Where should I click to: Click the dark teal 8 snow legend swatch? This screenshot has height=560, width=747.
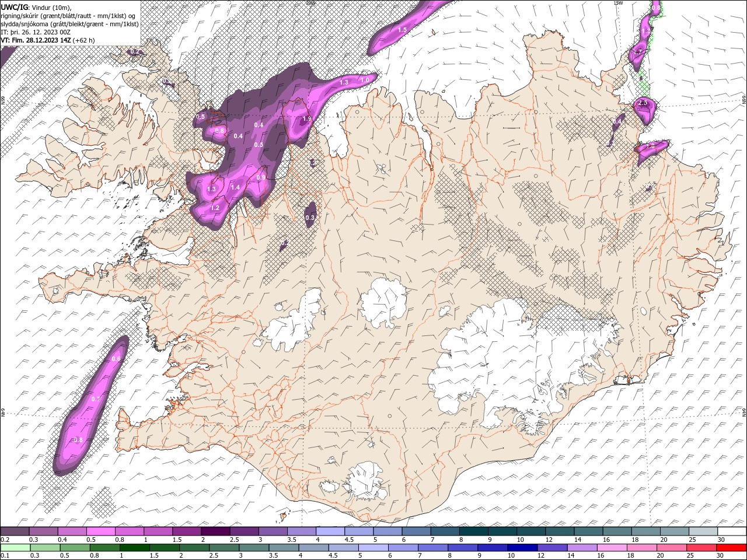click(x=473, y=531)
